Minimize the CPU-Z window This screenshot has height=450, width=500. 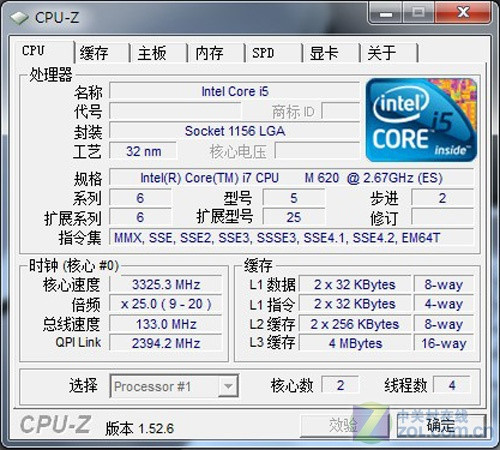tap(386, 13)
